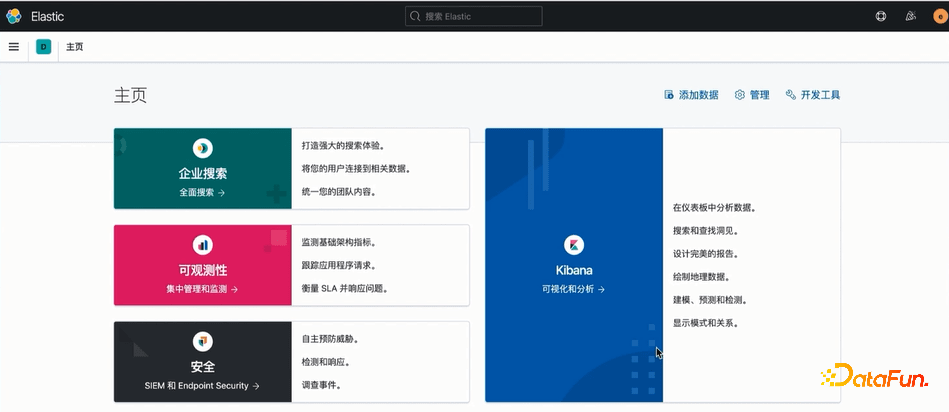Open 管理 settings link
Image resolution: width=949 pixels, height=412 pixels.
pyautogui.click(x=752, y=95)
